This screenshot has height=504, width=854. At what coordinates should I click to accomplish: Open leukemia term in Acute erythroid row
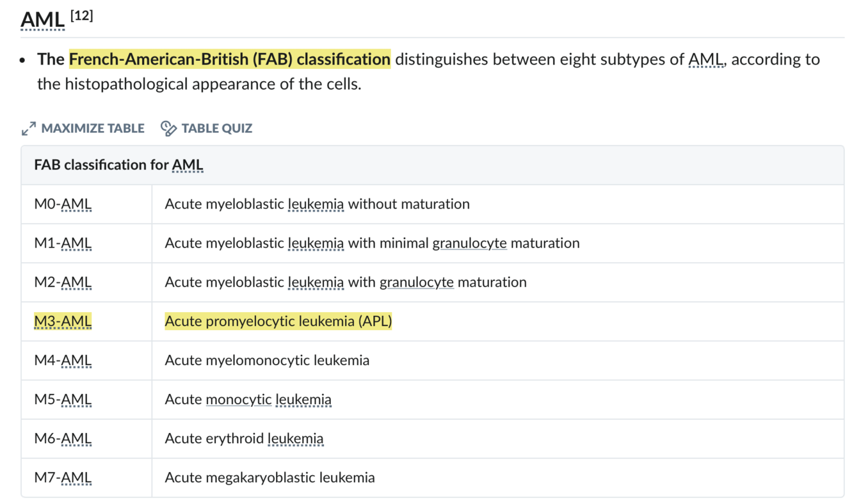296,438
